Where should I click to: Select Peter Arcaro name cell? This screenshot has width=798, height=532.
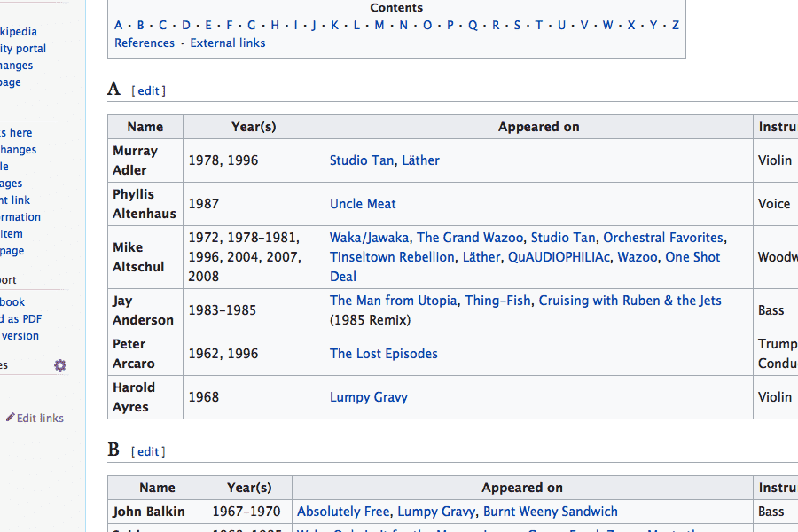pyautogui.click(x=145, y=354)
